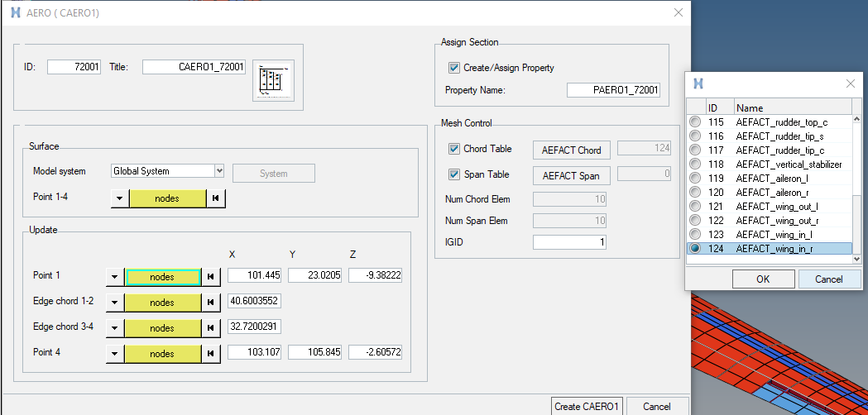
Task: Click reset icon beside Point 1 nodes
Action: (x=211, y=277)
